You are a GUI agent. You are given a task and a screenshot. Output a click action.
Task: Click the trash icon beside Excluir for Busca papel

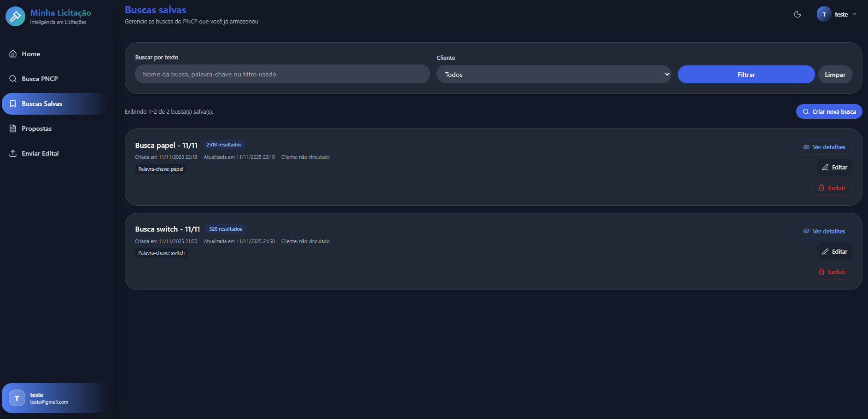coord(822,188)
